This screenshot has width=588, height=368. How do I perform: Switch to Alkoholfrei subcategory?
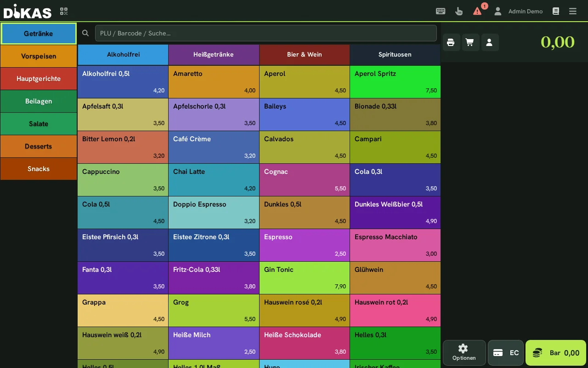tap(123, 54)
